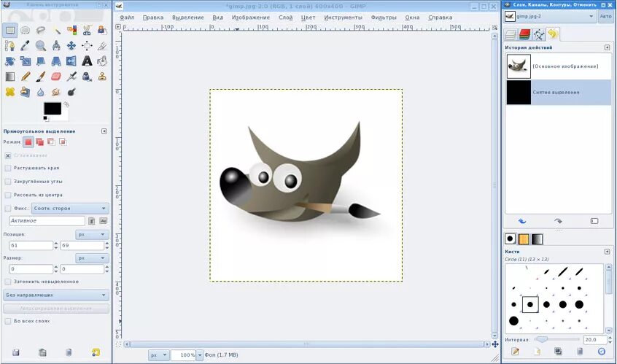Select the Scissors Select tool
This screenshot has height=364, width=617.
pyautogui.click(x=87, y=30)
